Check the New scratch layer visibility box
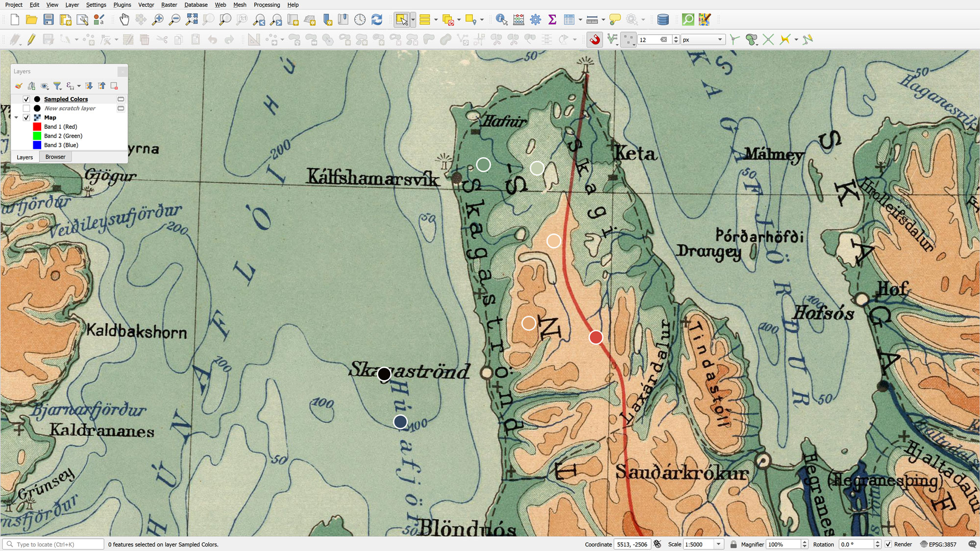980x551 pixels. click(26, 108)
